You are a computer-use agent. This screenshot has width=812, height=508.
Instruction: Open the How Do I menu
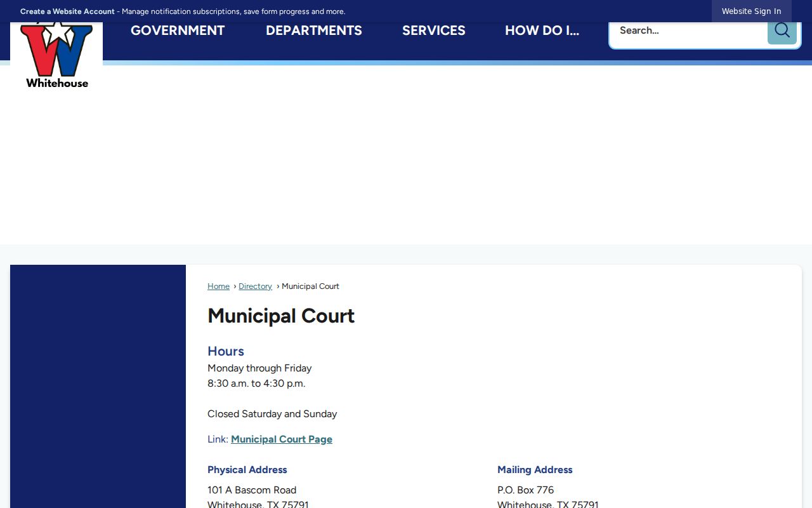[542, 30]
